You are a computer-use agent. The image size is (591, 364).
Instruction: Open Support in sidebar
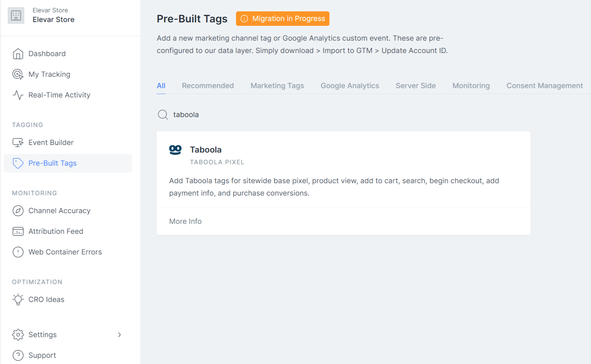pyautogui.click(x=42, y=355)
